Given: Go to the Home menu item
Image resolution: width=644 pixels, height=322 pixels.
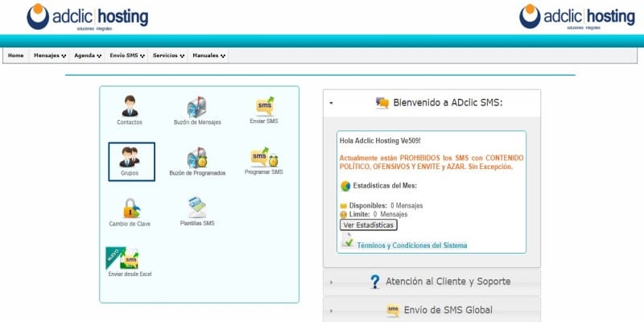Looking at the screenshot, I should click(x=15, y=56).
